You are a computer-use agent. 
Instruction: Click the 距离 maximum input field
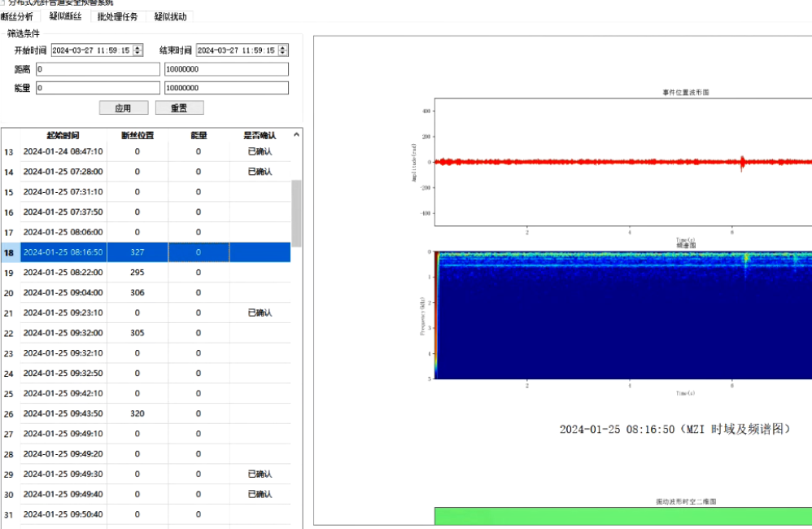[x=226, y=69]
